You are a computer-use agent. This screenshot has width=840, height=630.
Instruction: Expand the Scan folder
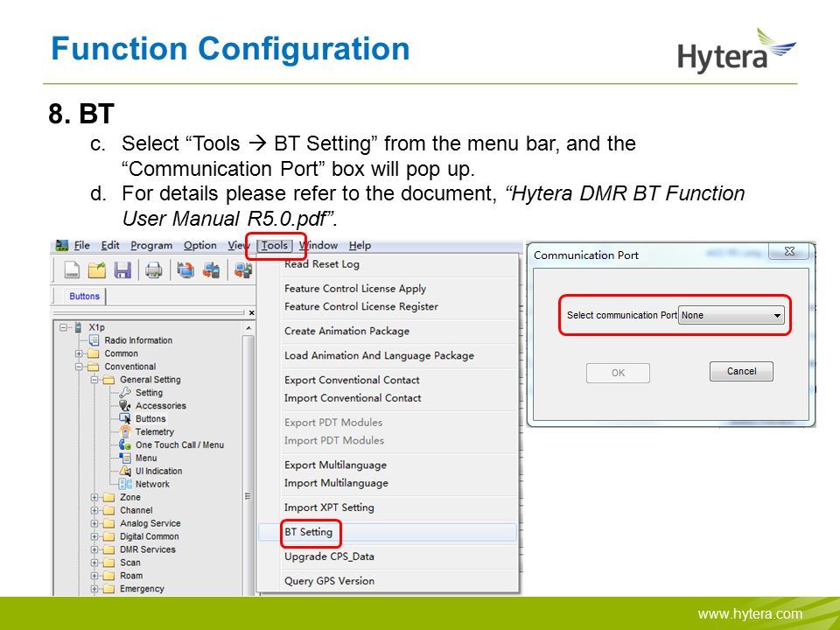(94, 563)
